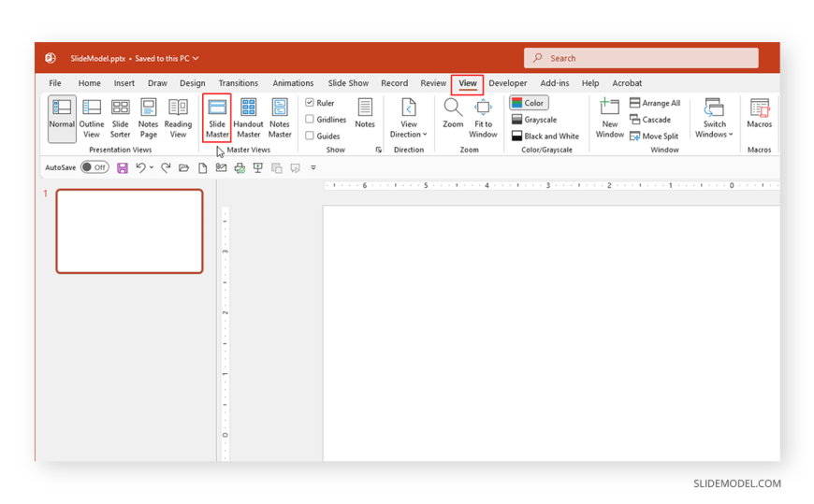Open the Zoom dialog
Image resolution: width=814 pixels, height=504 pixels.
point(453,113)
